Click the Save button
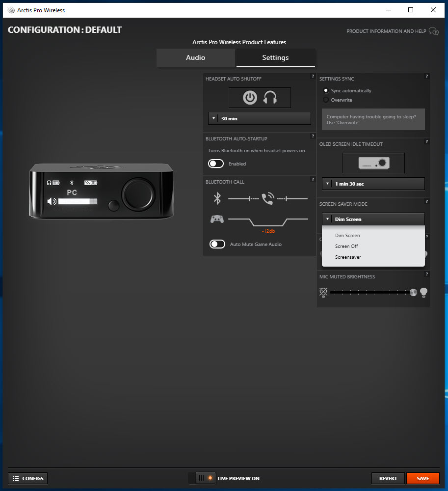This screenshot has height=491, width=448. pyautogui.click(x=422, y=478)
